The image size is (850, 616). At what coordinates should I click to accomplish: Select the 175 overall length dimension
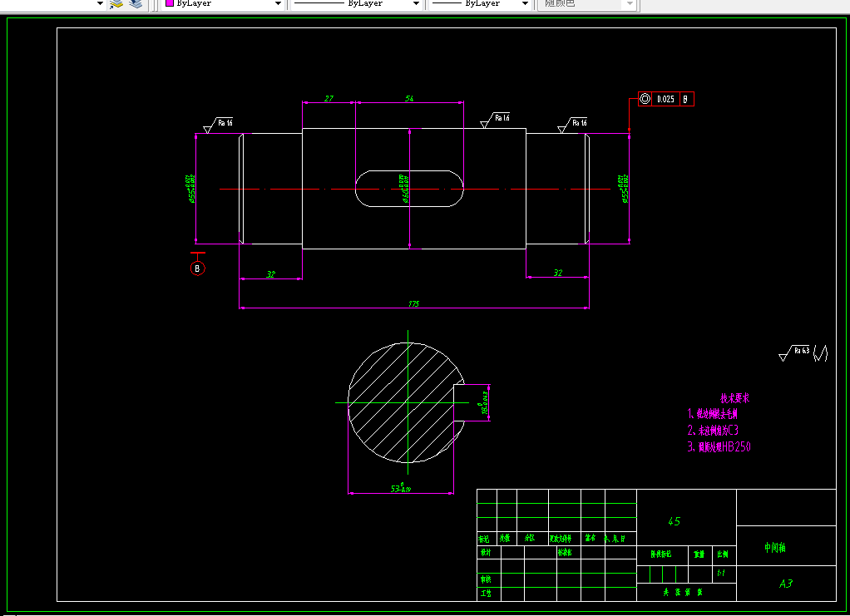tap(413, 303)
